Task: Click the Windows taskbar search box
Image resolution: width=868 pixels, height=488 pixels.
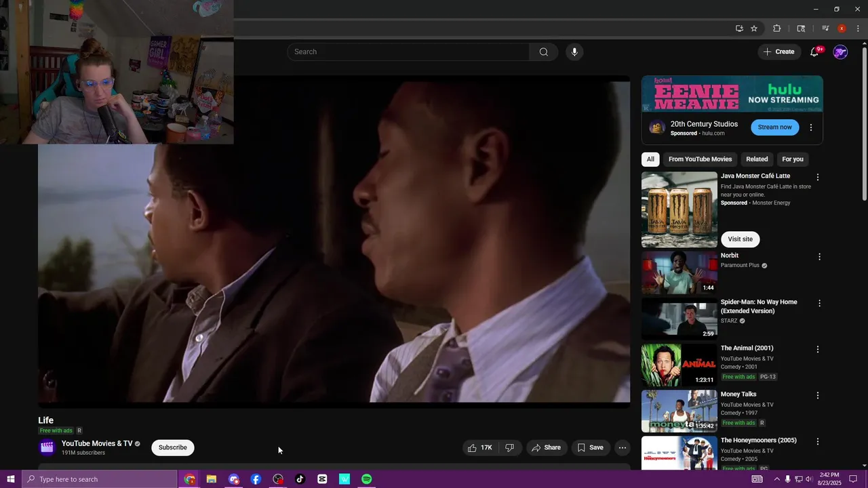Action: point(100,479)
